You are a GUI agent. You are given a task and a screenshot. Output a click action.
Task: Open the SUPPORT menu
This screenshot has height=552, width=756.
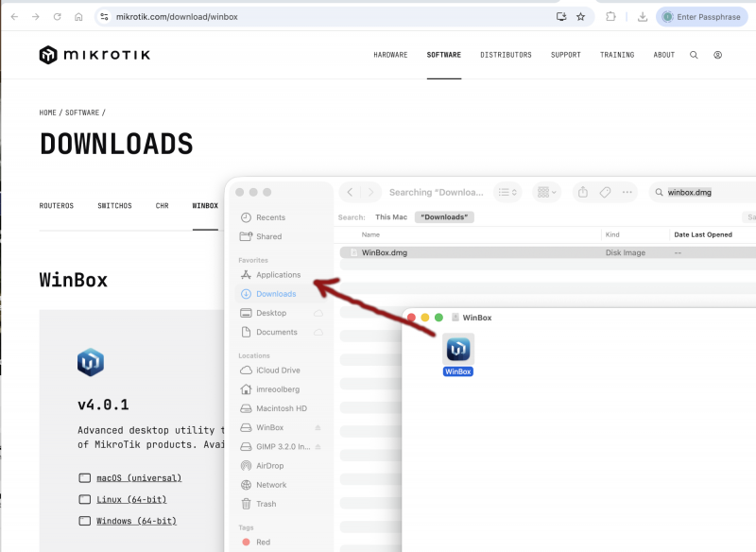point(566,55)
